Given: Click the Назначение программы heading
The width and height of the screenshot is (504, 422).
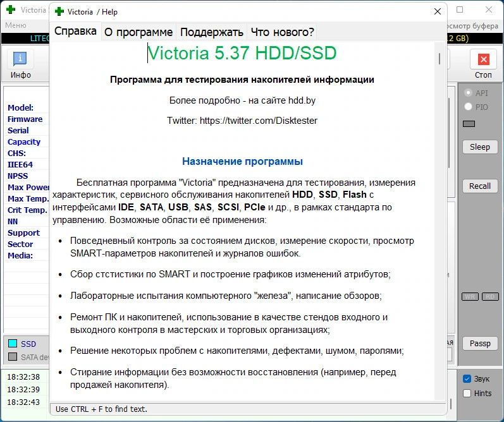Looking at the screenshot, I should pos(242,161).
